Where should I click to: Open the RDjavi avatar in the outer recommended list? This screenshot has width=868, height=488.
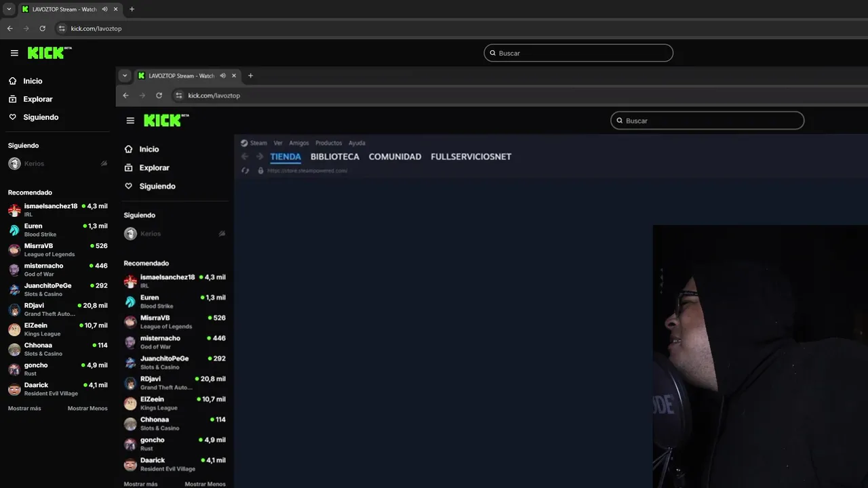14,310
